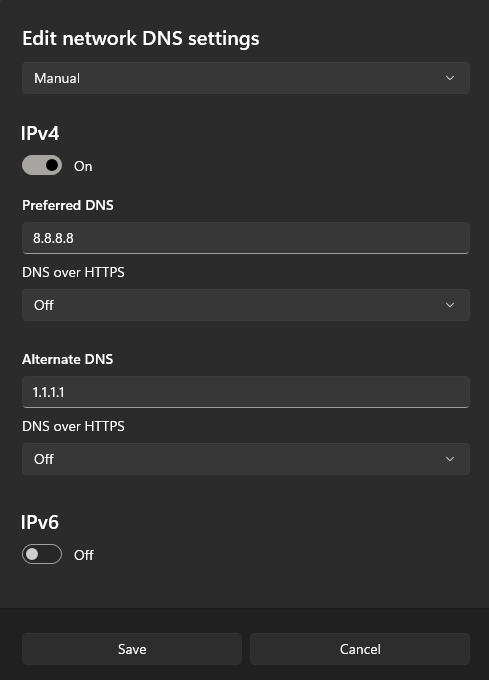Screen dimensions: 489x680
Task: Select the IPv6 section heading
Action: tap(40, 522)
